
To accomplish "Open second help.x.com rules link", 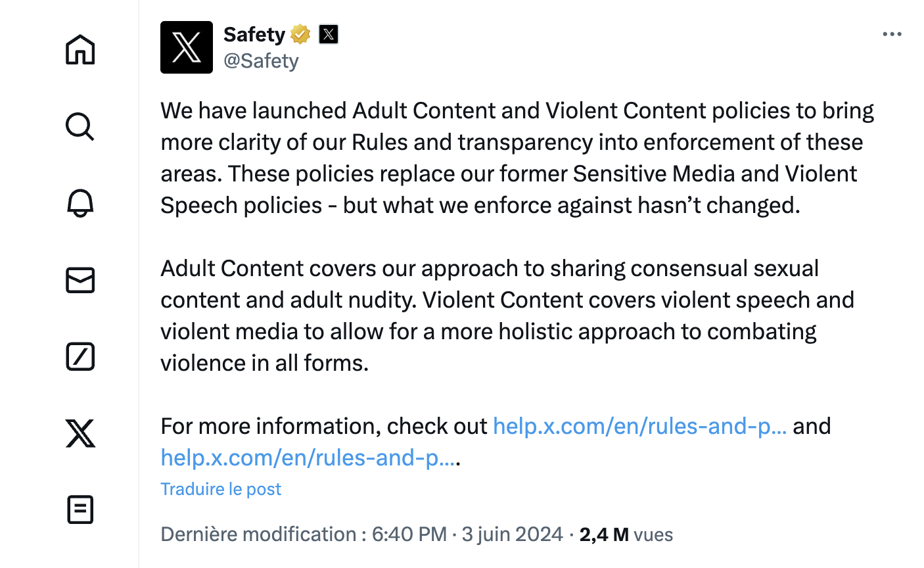I will click(308, 458).
